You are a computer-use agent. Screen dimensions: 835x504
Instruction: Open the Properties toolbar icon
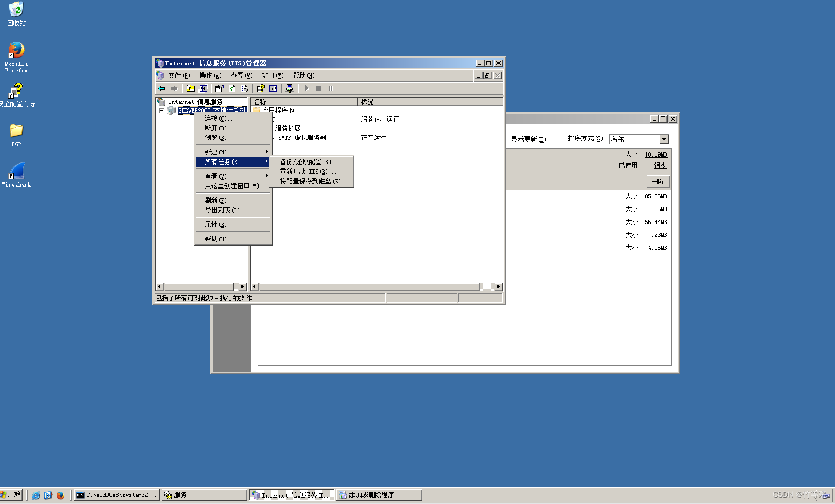coord(219,88)
